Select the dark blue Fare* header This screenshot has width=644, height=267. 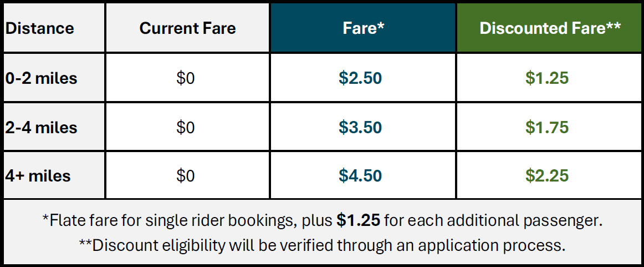pyautogui.click(x=363, y=28)
